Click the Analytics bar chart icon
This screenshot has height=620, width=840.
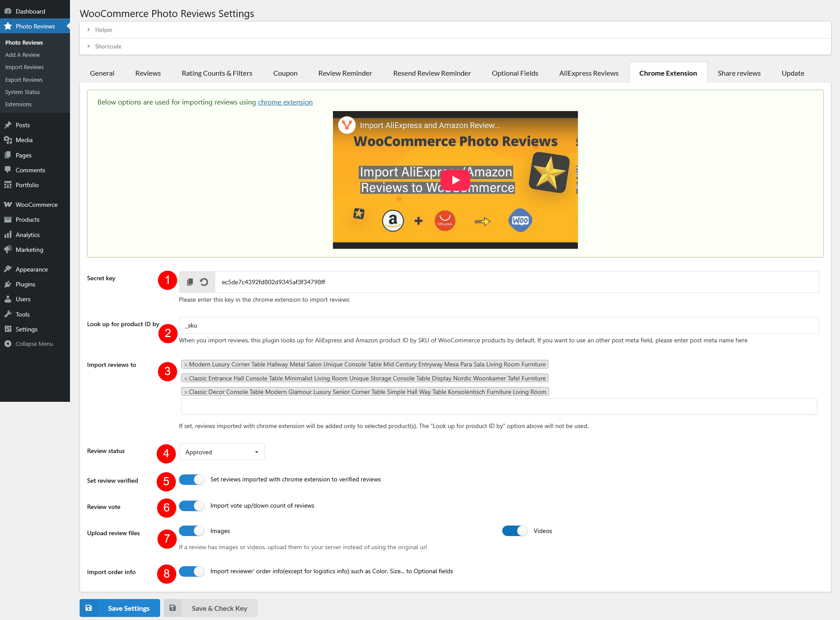(x=8, y=235)
